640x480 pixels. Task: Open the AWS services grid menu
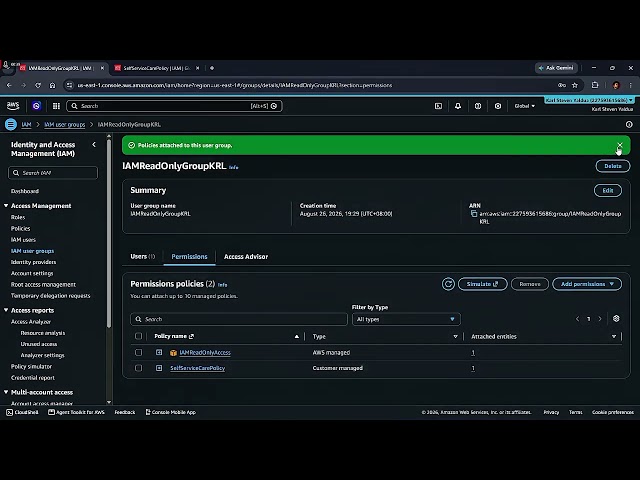coord(56,106)
